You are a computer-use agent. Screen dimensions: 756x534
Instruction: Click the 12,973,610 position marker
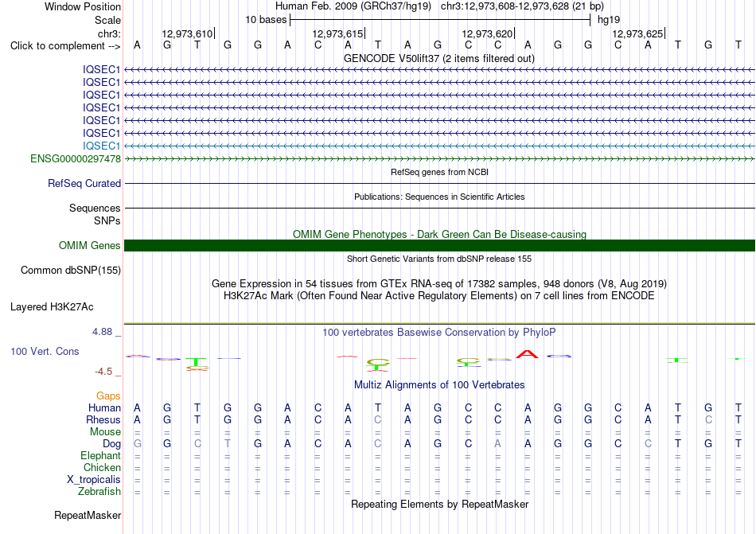click(x=187, y=33)
